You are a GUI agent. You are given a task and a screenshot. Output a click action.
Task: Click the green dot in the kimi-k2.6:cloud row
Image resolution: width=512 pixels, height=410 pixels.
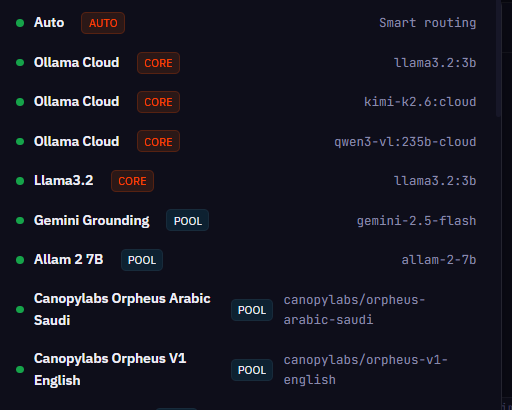20,102
